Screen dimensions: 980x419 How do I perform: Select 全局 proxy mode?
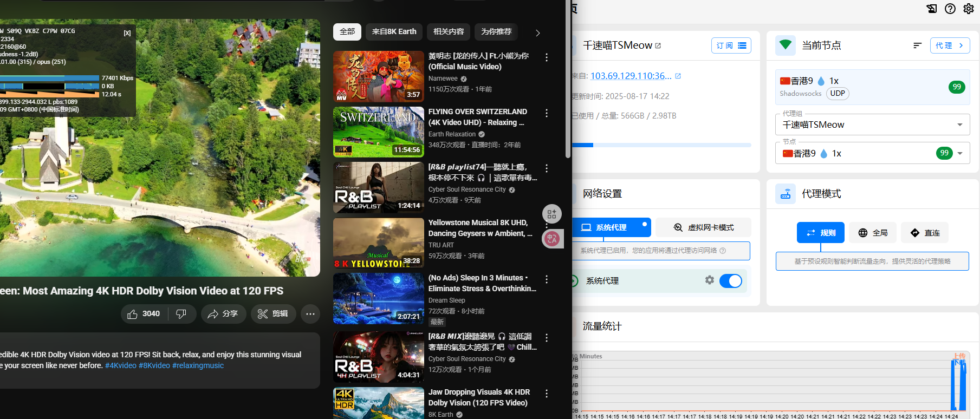(x=873, y=233)
